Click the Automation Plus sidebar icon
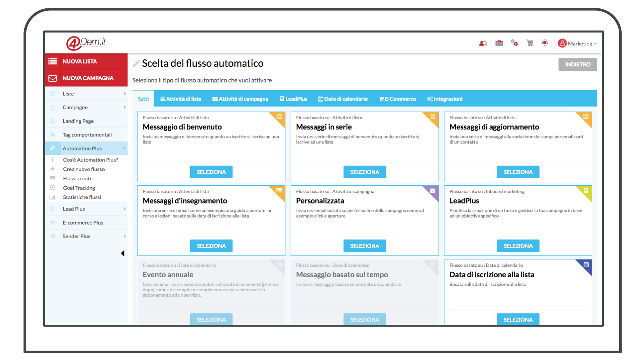This screenshot has width=644, height=362. [53, 148]
